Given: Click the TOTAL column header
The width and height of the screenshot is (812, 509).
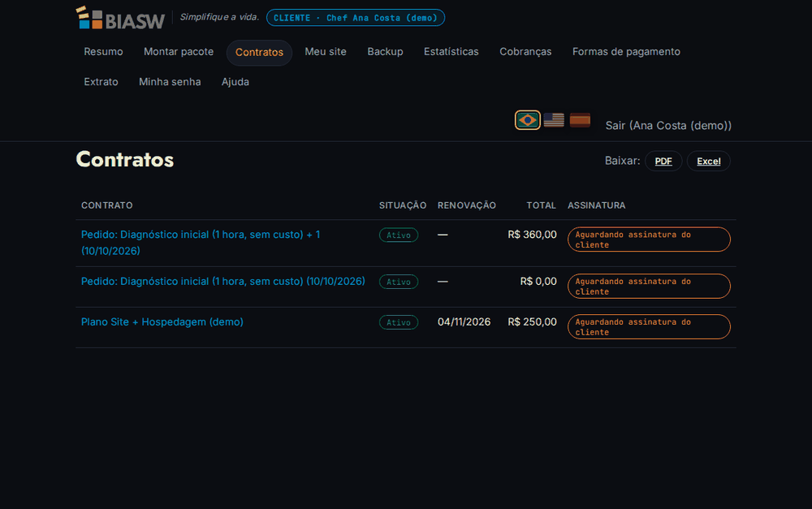Looking at the screenshot, I should pyautogui.click(x=541, y=205).
